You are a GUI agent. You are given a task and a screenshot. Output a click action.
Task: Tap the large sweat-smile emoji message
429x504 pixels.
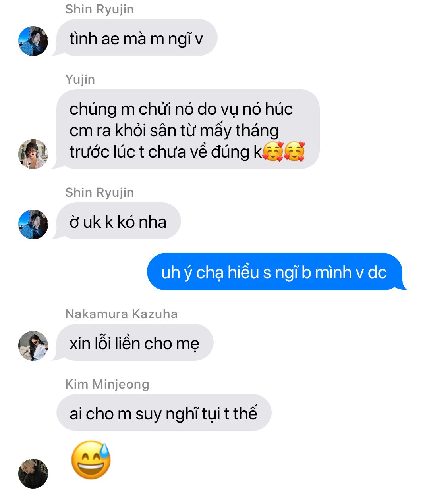(x=91, y=460)
